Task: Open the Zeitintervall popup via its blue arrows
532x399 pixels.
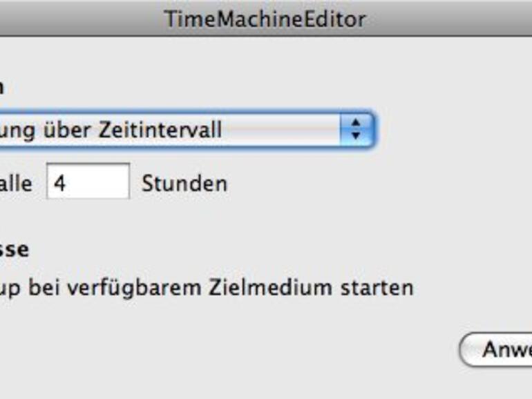Action: coord(356,129)
